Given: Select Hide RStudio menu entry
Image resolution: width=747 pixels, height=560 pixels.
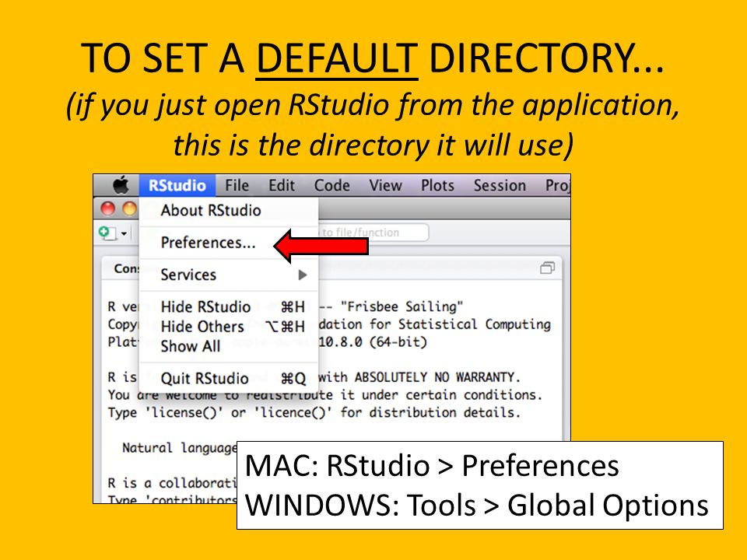Looking at the screenshot, I should click(229, 306).
